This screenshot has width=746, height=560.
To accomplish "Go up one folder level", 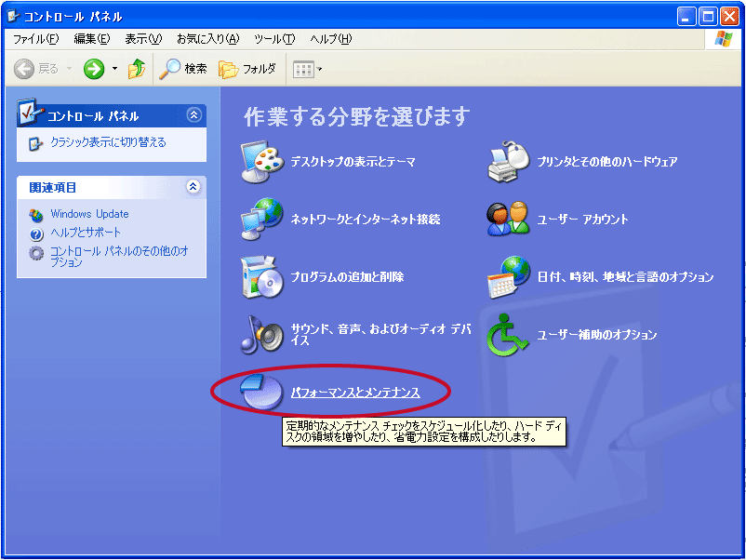I will coord(137,69).
